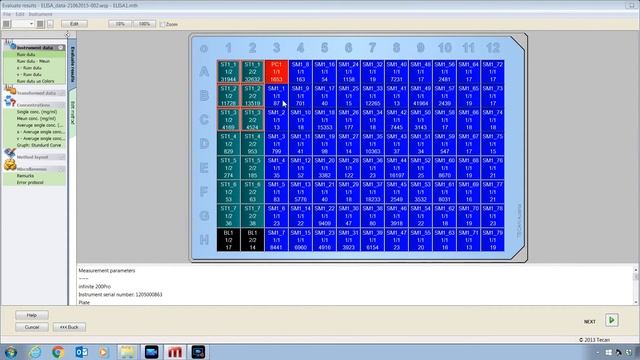Image resolution: width=640 pixels, height=360 pixels.
Task: Switch to the Edit method vertical tab
Action: coord(72,113)
